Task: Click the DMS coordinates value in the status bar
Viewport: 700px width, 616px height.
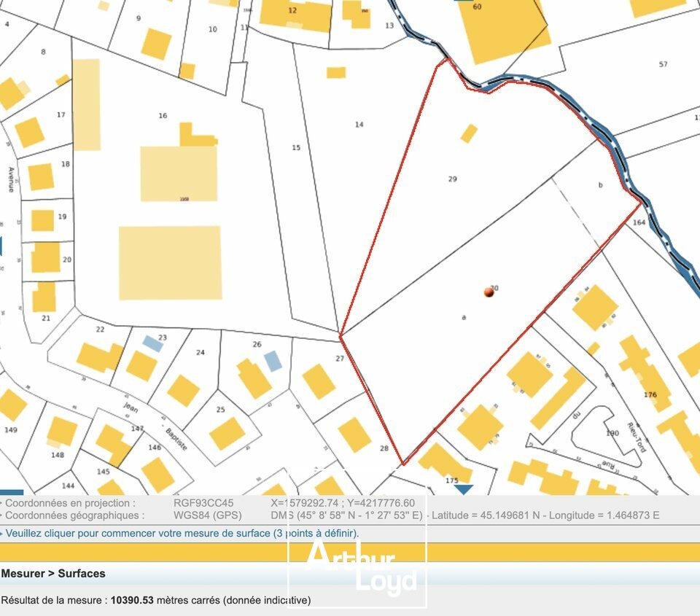Action: (347, 514)
